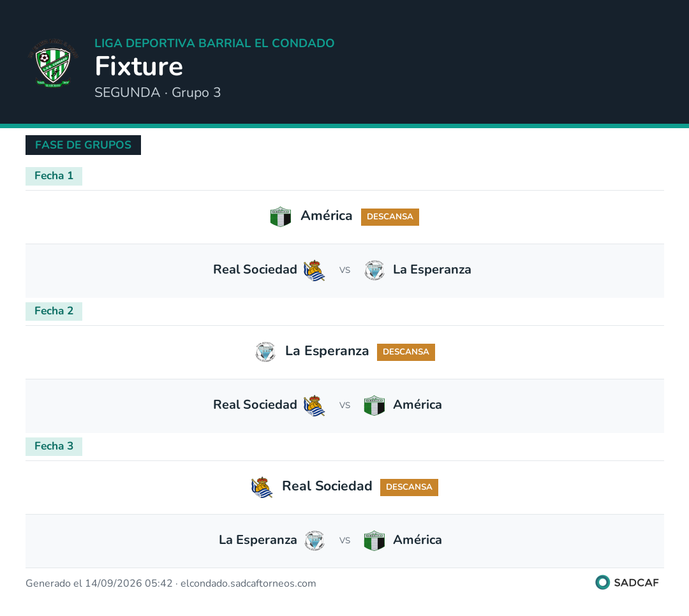This screenshot has width=689, height=616.
Task: Click the LIGA DEPORTIVA BARRIAL EL CONDADO title
Action: [214, 43]
